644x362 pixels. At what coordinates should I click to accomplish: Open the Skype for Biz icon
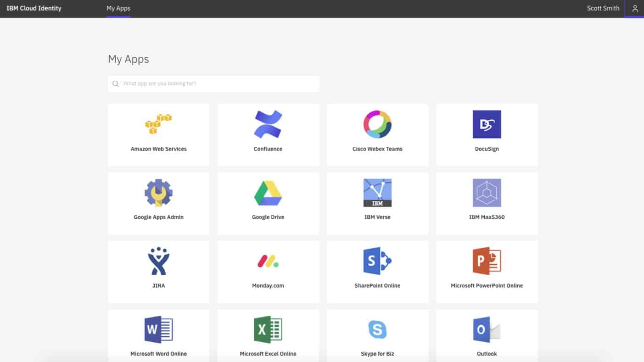click(x=377, y=329)
